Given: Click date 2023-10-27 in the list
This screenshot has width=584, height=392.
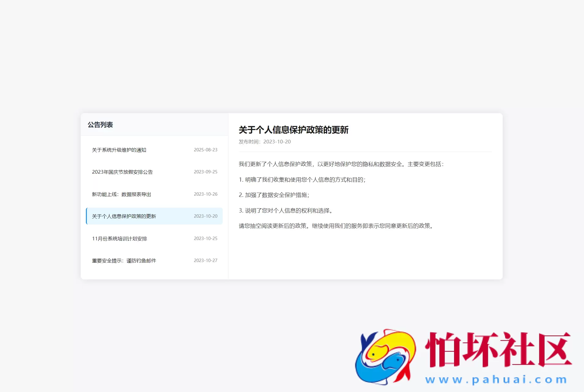Looking at the screenshot, I should [x=205, y=261].
